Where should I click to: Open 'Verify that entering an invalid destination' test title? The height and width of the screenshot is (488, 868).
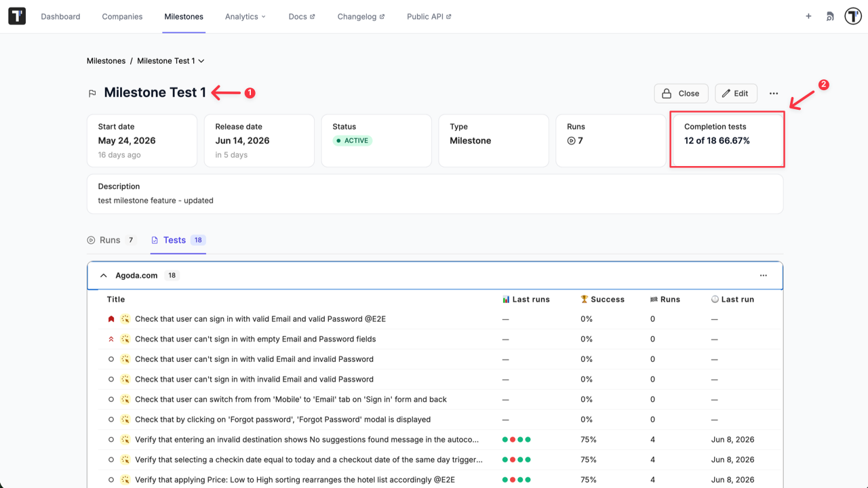[x=307, y=439]
